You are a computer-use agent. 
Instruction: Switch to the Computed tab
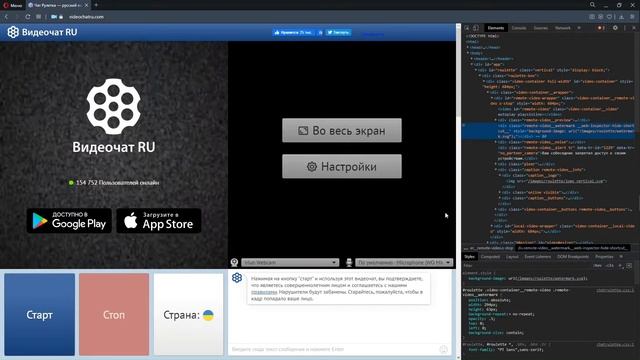point(490,257)
